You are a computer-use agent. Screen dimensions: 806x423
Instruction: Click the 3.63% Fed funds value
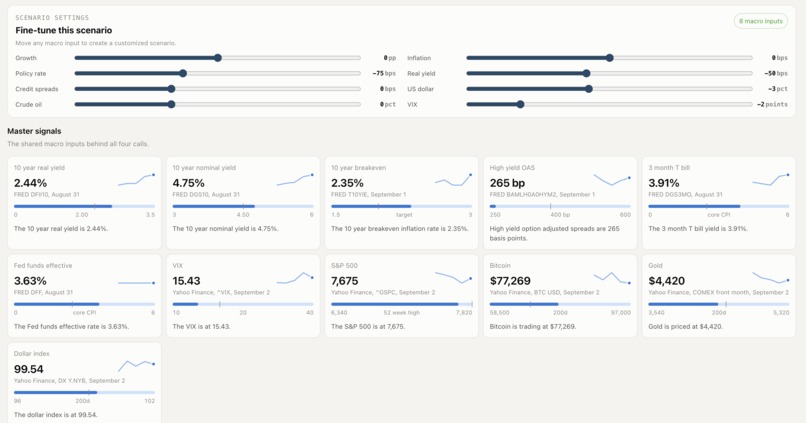point(30,281)
